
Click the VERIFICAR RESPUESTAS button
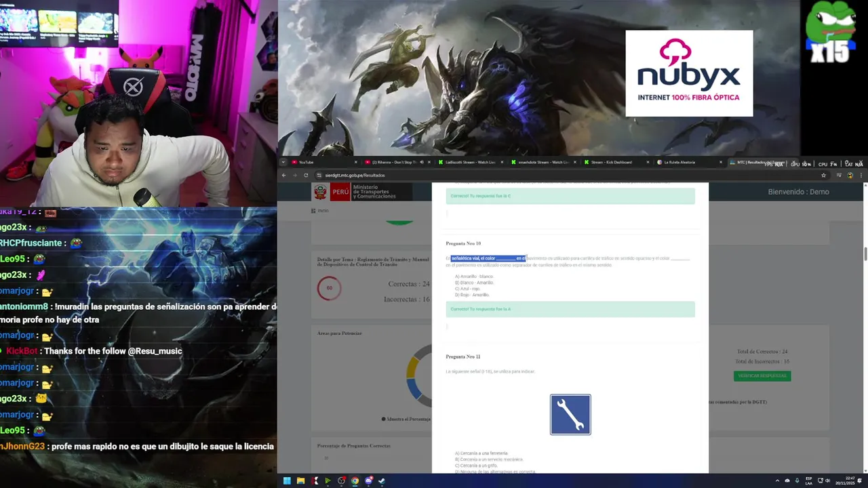762,375
